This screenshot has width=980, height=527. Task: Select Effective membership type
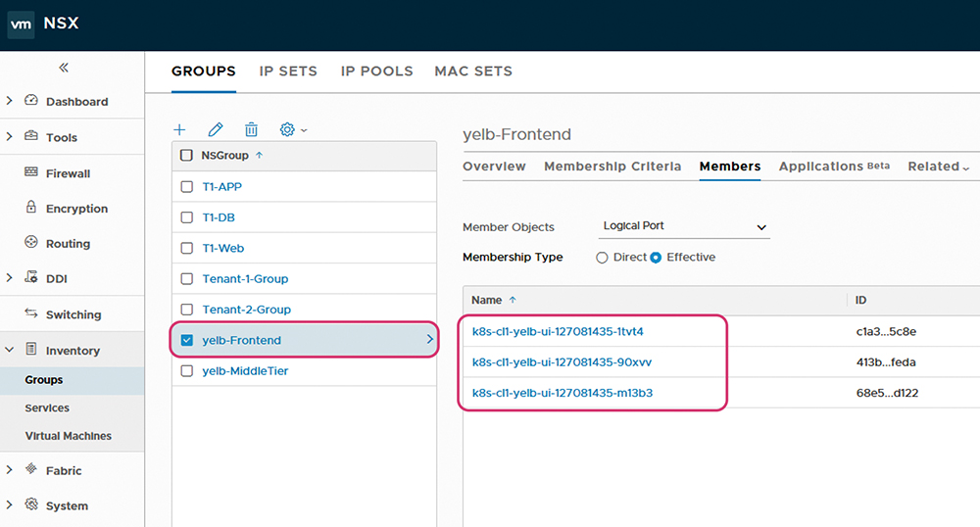(x=656, y=258)
